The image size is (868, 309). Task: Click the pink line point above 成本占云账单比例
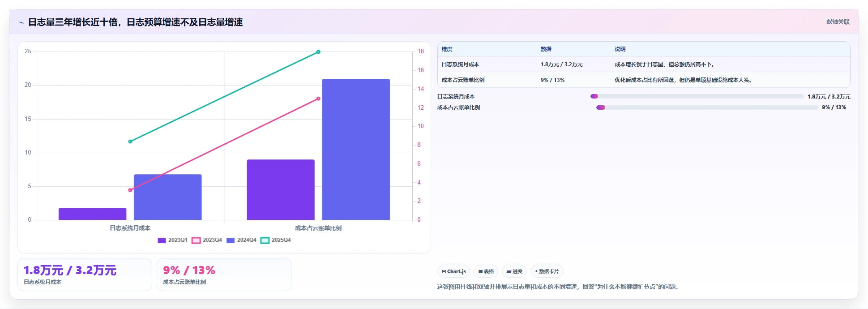click(x=318, y=99)
